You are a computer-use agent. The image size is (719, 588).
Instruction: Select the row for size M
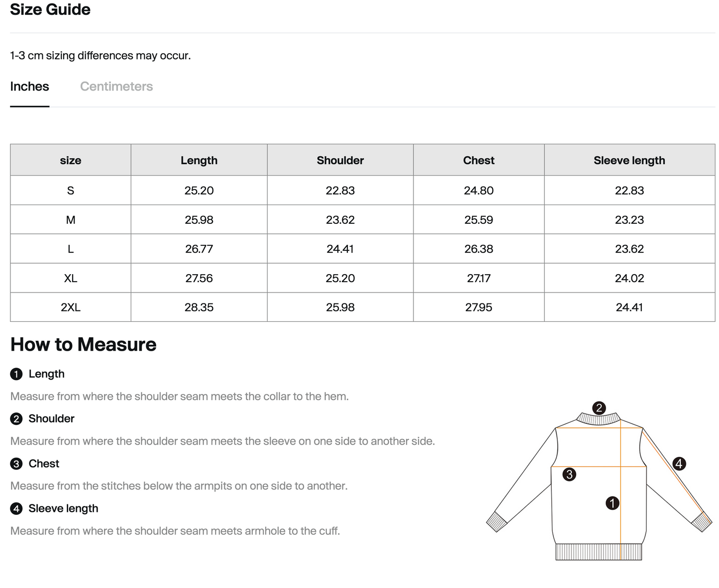[x=70, y=219]
